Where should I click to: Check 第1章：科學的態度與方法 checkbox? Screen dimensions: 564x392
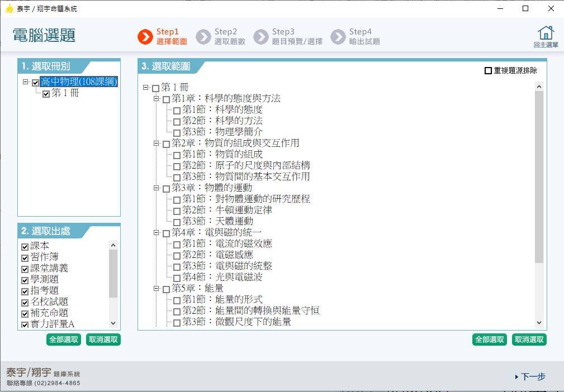(x=166, y=99)
